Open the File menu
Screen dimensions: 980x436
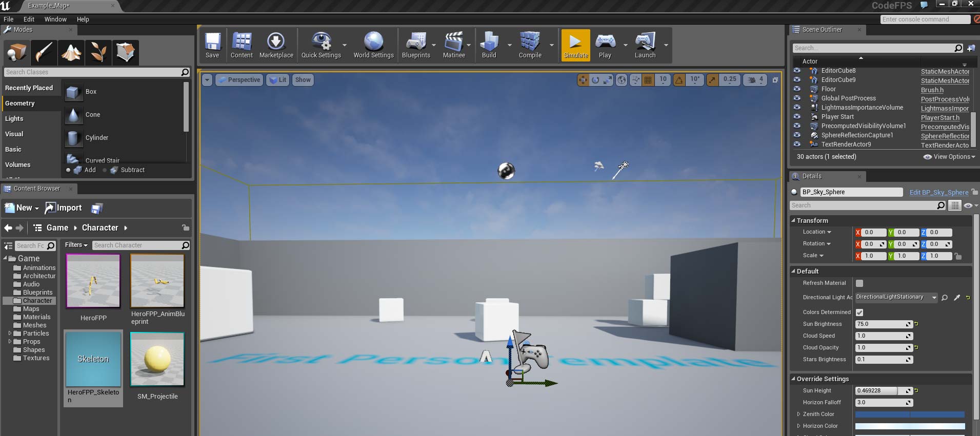click(9, 19)
